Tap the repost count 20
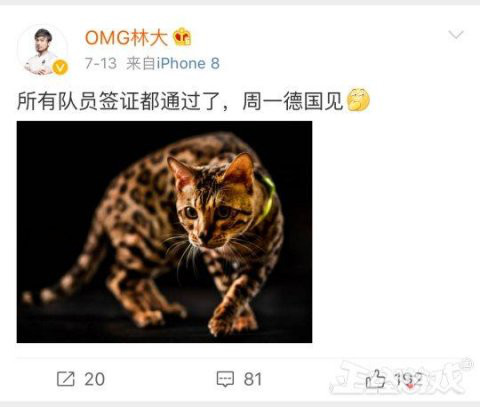The width and height of the screenshot is (480, 407). (x=95, y=379)
